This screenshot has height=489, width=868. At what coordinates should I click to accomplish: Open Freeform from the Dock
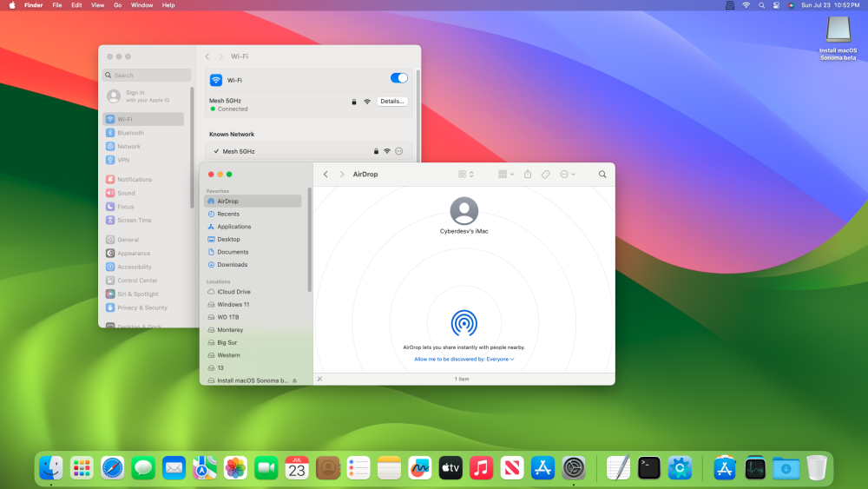point(419,468)
